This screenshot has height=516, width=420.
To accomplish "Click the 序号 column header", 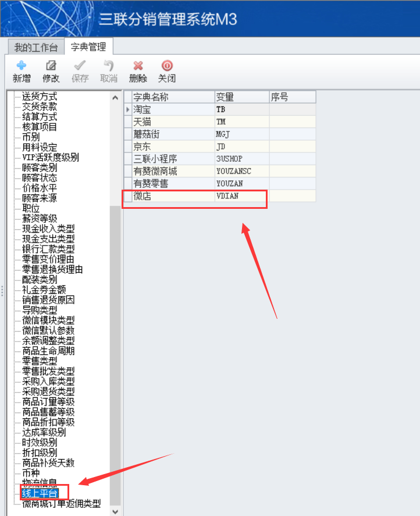I will pyautogui.click(x=292, y=97).
